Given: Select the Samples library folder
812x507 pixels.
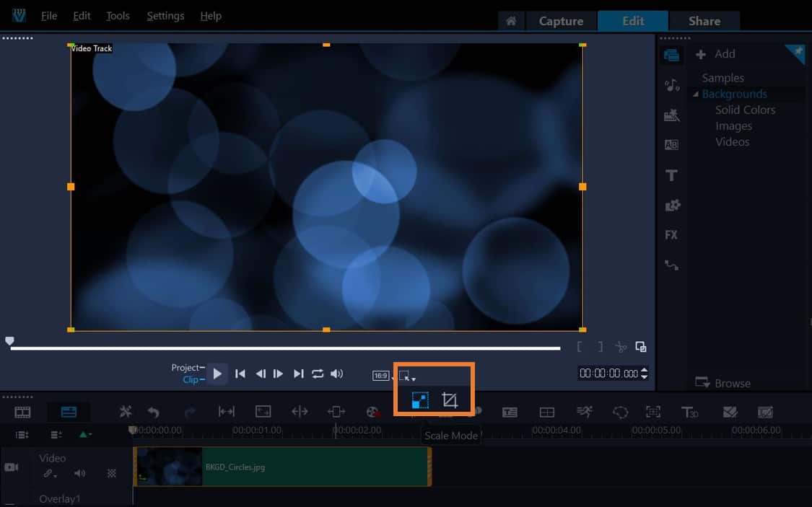Looking at the screenshot, I should [723, 78].
